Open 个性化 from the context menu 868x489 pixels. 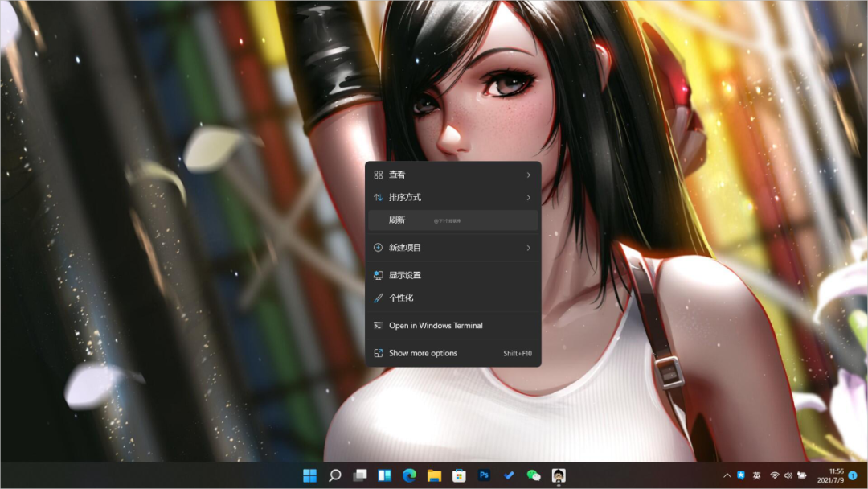coord(401,298)
